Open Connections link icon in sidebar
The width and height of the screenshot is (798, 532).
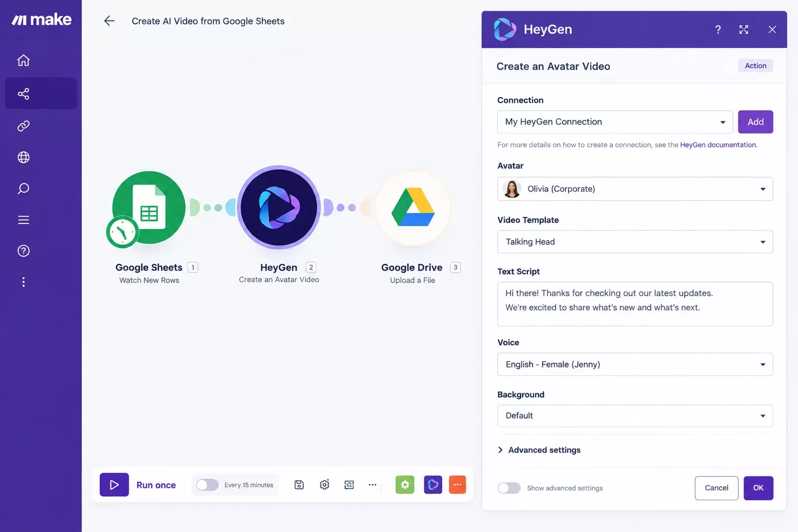[23, 126]
